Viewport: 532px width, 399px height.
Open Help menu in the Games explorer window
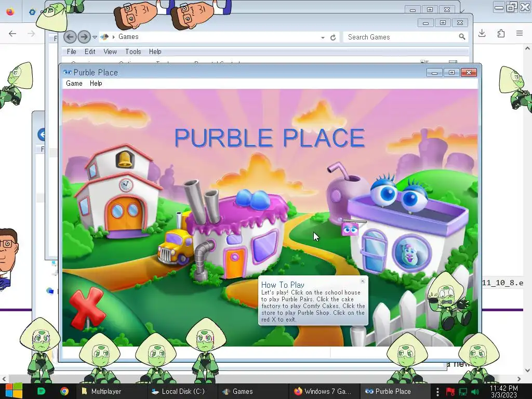tap(155, 51)
